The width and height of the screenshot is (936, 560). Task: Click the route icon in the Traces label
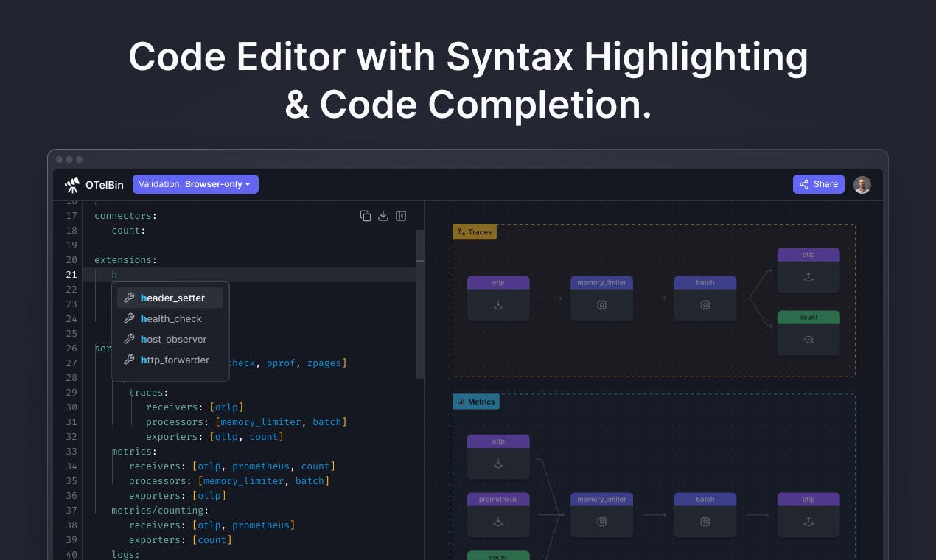click(461, 231)
